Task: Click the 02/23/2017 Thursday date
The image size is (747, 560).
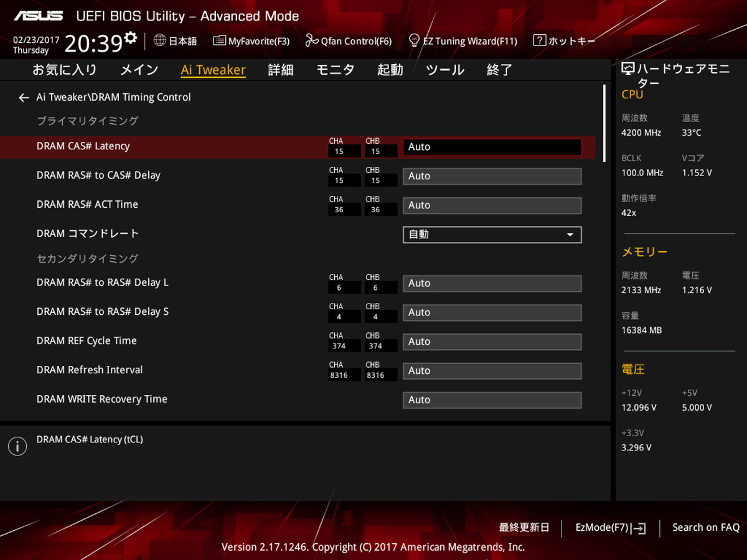Action: [x=36, y=45]
